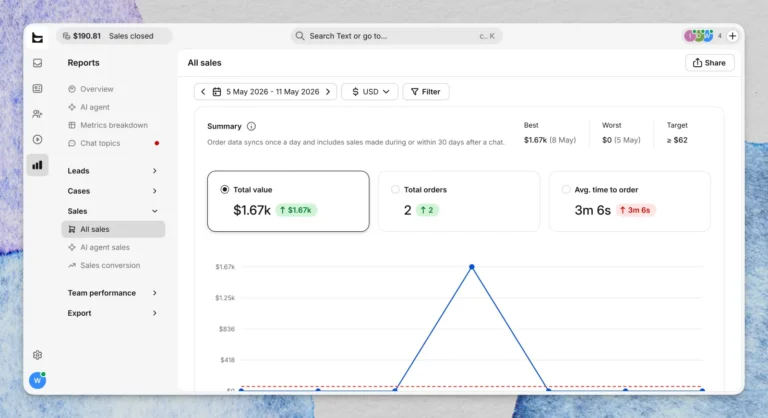This screenshot has height=418, width=768.
Task: Open Sales conversion report
Action: [x=113, y=266]
